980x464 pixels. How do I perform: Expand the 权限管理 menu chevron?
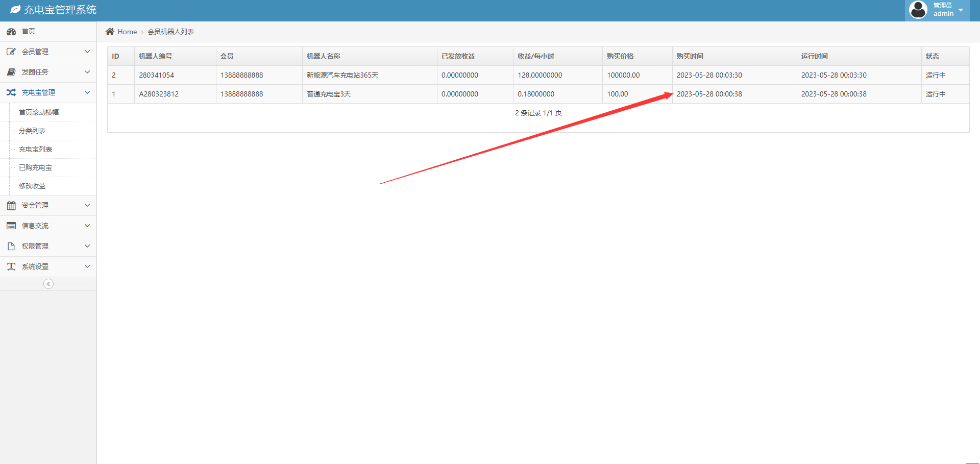click(x=87, y=246)
